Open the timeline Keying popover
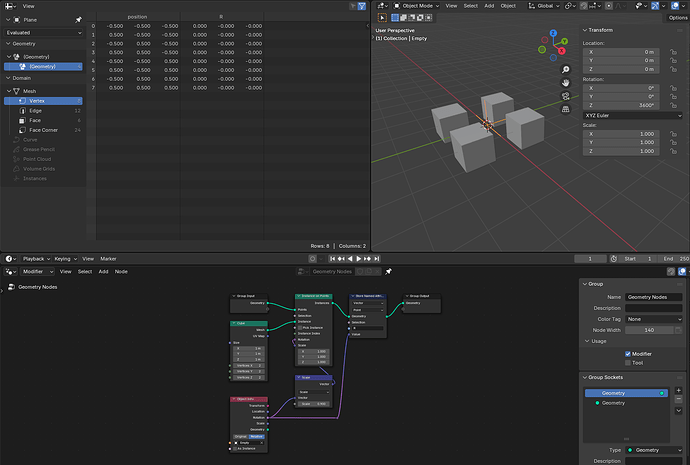Image resolution: width=690 pixels, height=465 pixels. coord(65,259)
